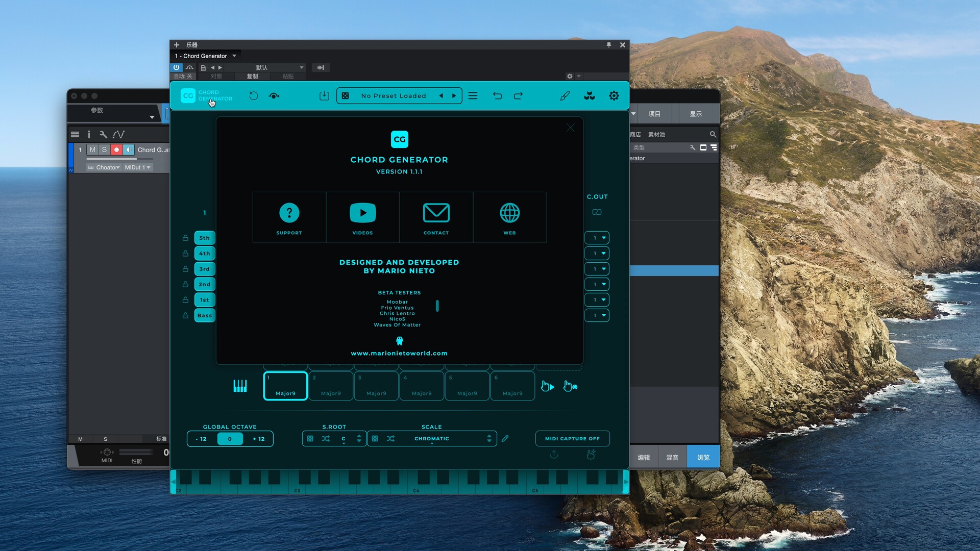Mute the Chord Generator track
The height and width of the screenshot is (551, 980).
[x=92, y=149]
